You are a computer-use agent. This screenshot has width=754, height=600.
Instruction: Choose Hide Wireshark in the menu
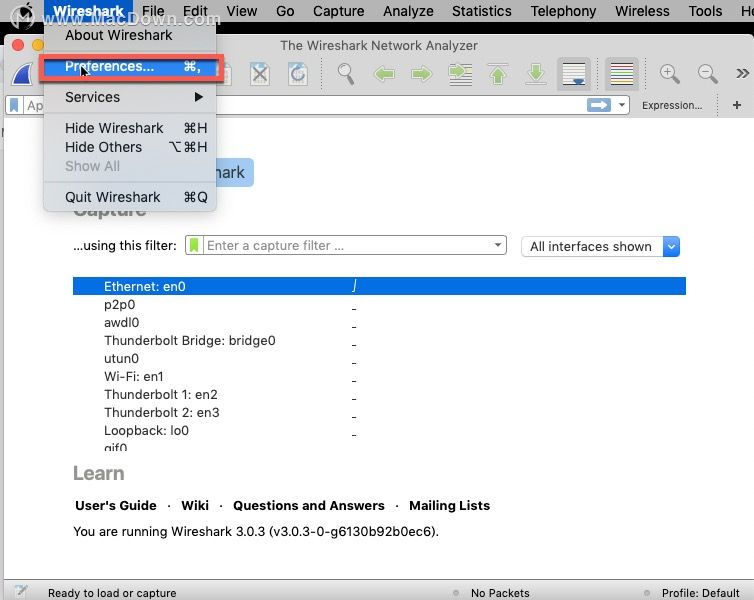130,128
